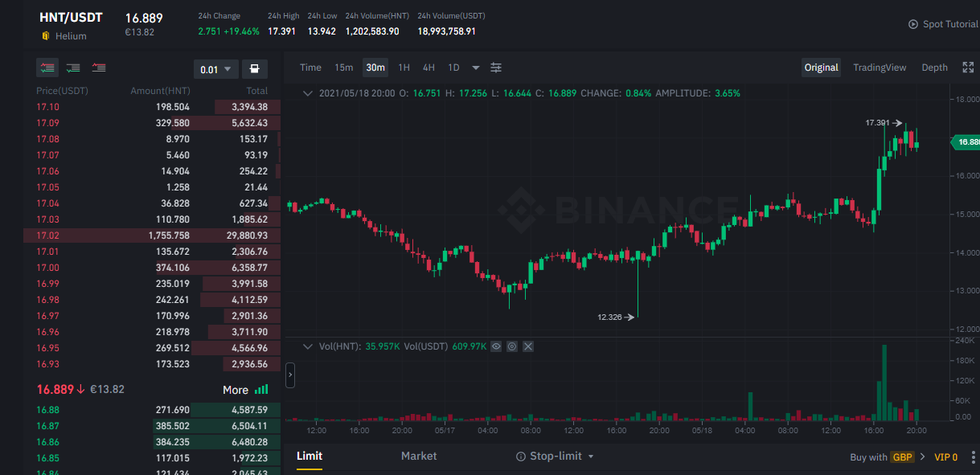Viewport: 980px width, 475px height.
Task: Show only sell orders in order book
Action: [99, 68]
